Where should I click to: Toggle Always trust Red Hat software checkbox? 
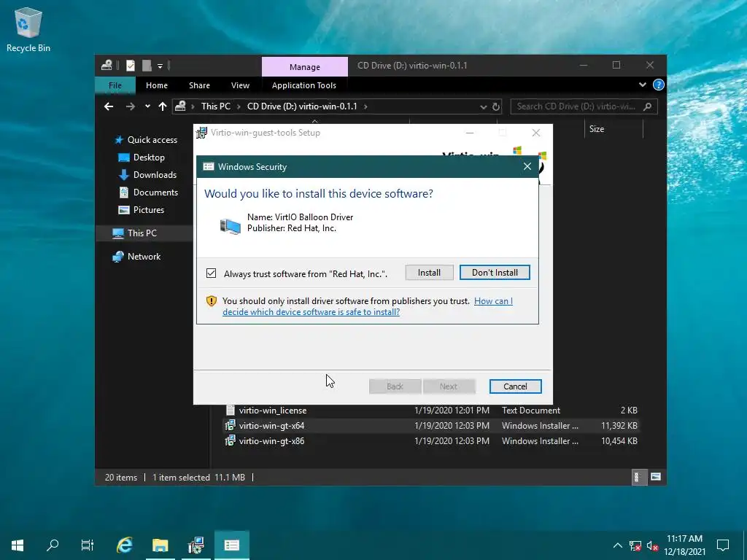click(x=211, y=273)
